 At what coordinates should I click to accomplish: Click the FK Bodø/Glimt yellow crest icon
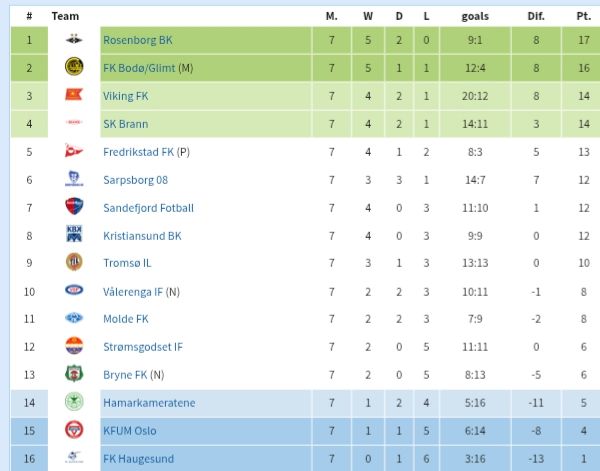pos(73,68)
